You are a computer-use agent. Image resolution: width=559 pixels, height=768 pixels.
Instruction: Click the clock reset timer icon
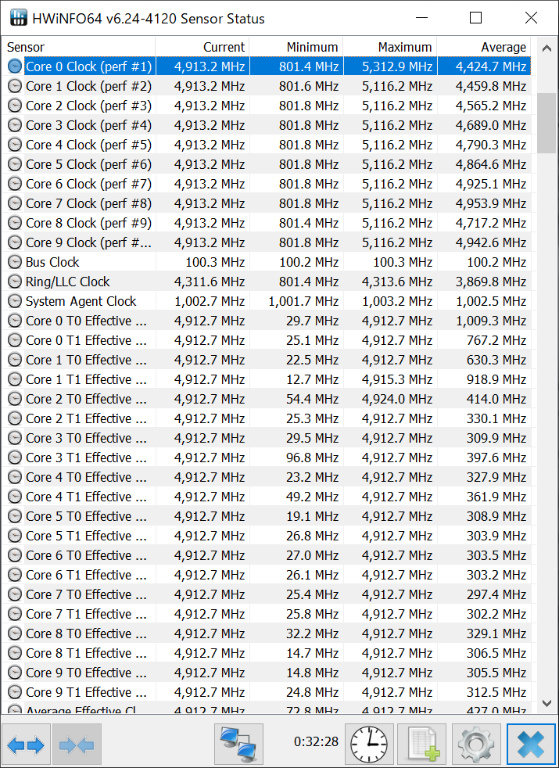(x=369, y=744)
